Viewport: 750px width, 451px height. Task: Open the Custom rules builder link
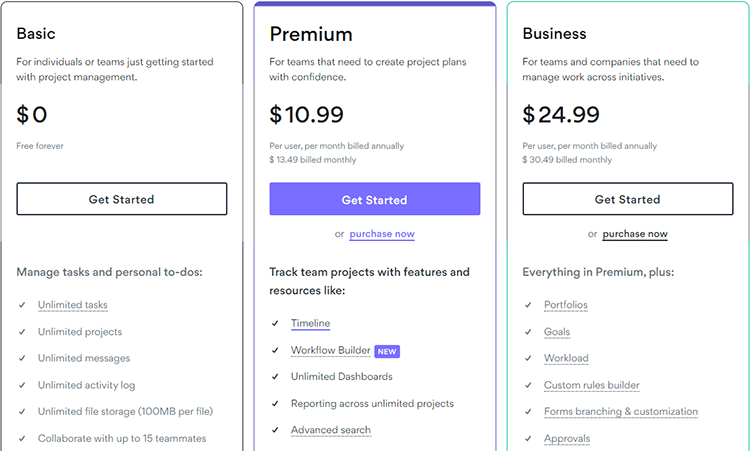(x=592, y=385)
